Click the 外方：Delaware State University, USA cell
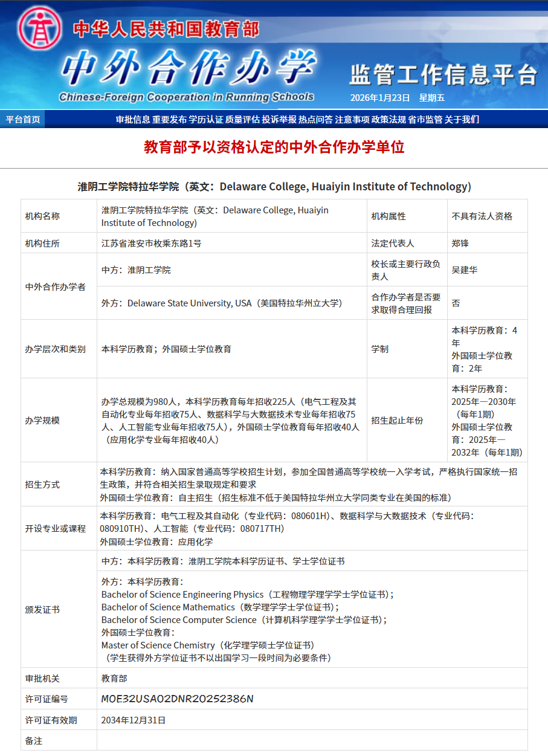The height and width of the screenshot is (756, 548). [232, 303]
